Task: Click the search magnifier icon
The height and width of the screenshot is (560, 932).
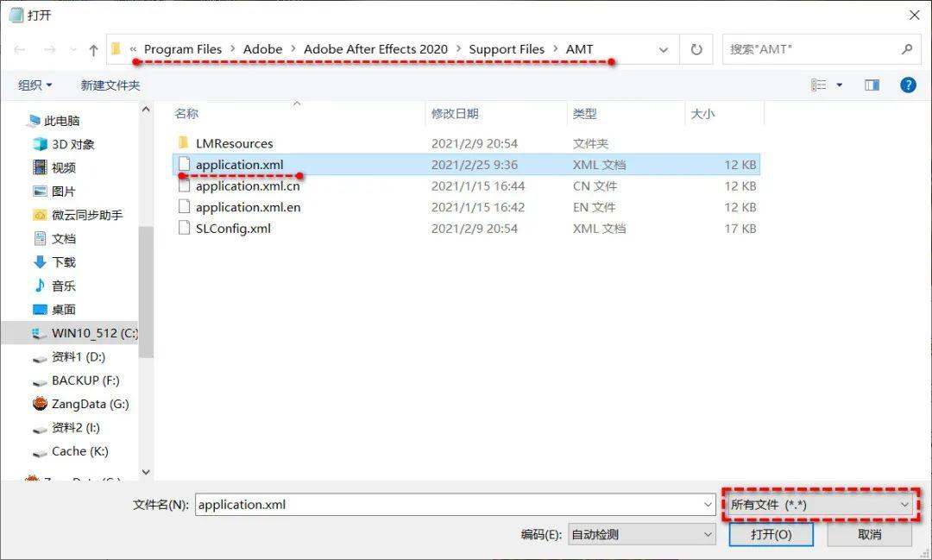Action: coord(906,49)
